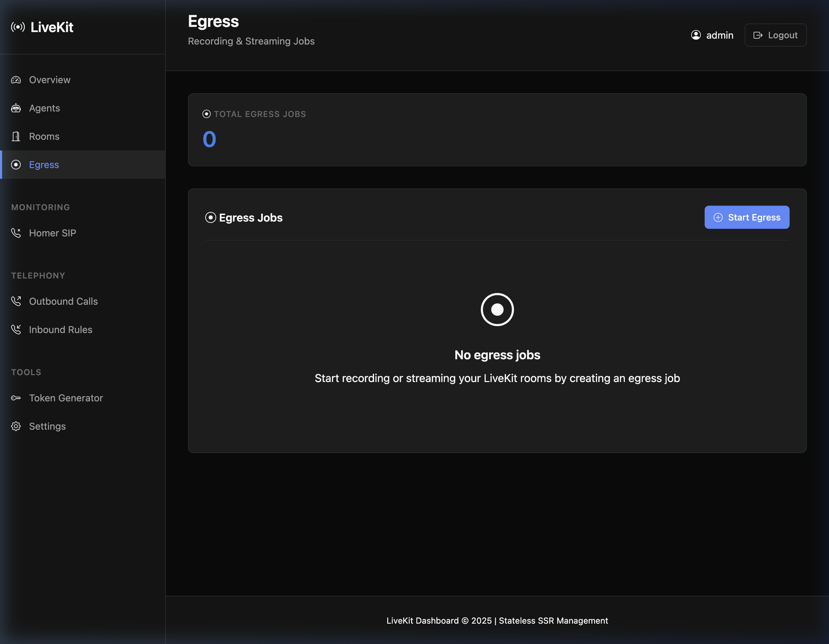Click the Logout arrow icon
829x644 pixels.
(758, 35)
